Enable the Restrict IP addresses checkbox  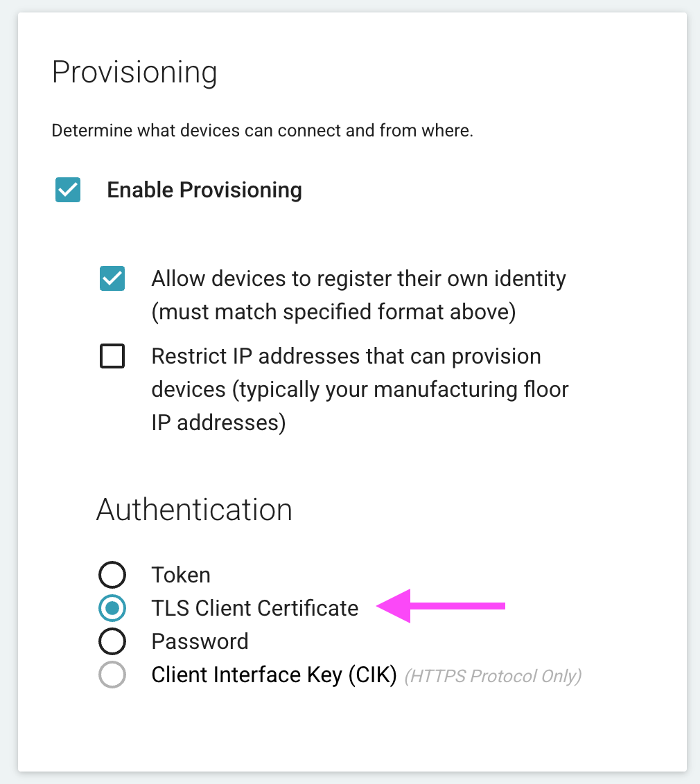[x=112, y=357]
